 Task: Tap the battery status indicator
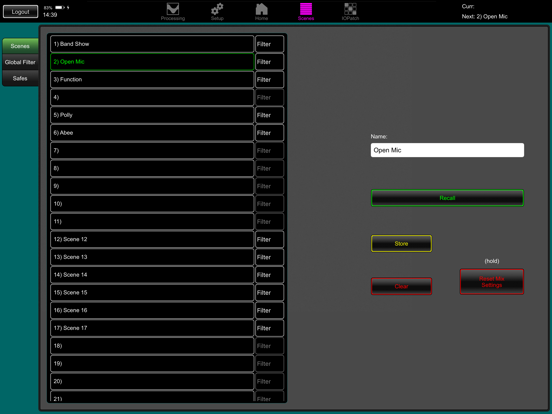pyautogui.click(x=59, y=7)
